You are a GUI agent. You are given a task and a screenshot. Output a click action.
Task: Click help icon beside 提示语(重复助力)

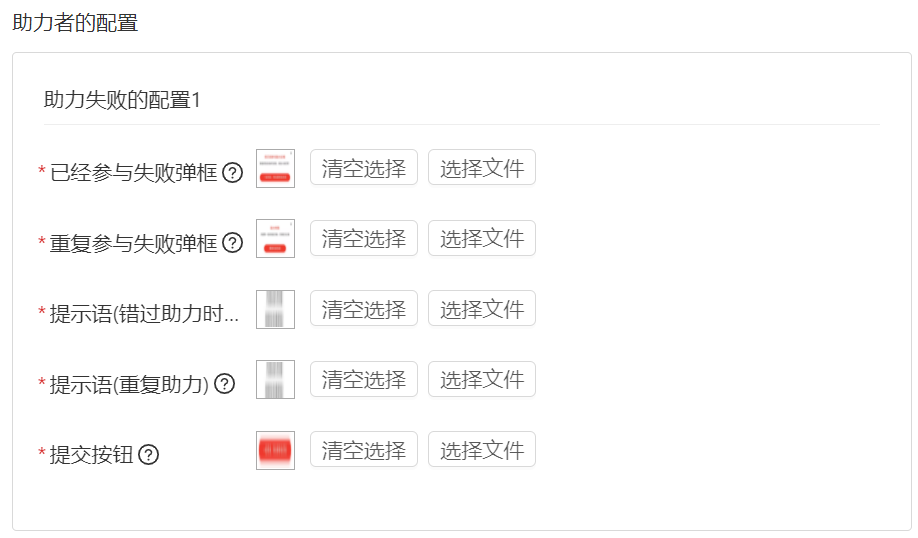click(224, 384)
